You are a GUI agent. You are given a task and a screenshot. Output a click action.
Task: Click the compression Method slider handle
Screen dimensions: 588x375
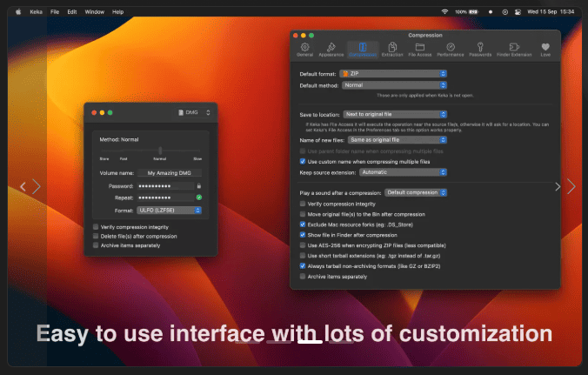(160, 151)
